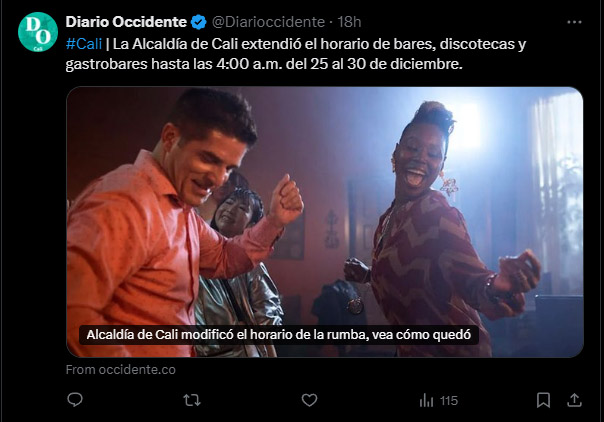Viewport: 604px width, 422px height.
Task: Click the 115 view count number
Action: click(449, 401)
